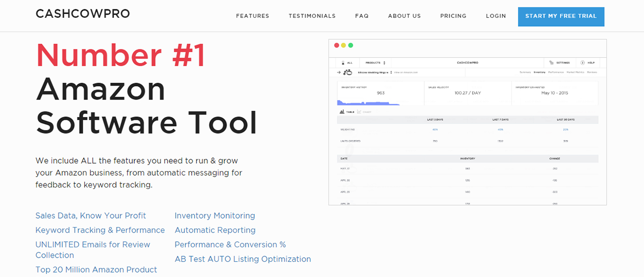Open the Reviews tab in demo

pos(592,72)
